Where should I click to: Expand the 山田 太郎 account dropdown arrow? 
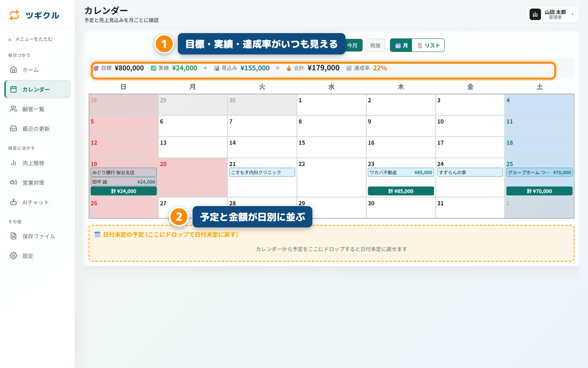pyautogui.click(x=573, y=14)
